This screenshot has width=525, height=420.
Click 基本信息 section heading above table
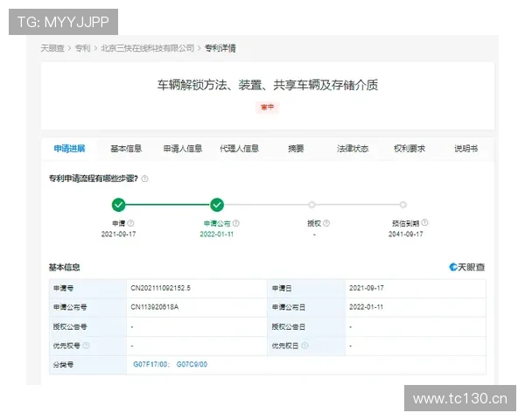pos(64,267)
